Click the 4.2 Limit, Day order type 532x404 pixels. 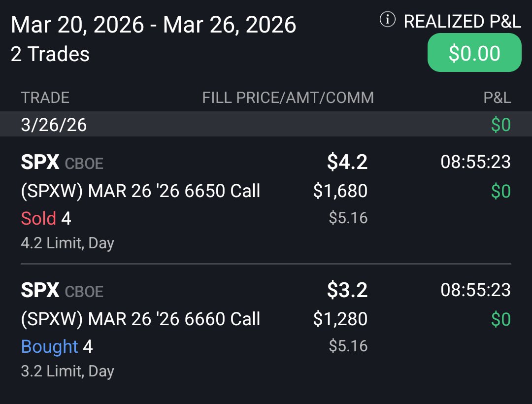[67, 243]
